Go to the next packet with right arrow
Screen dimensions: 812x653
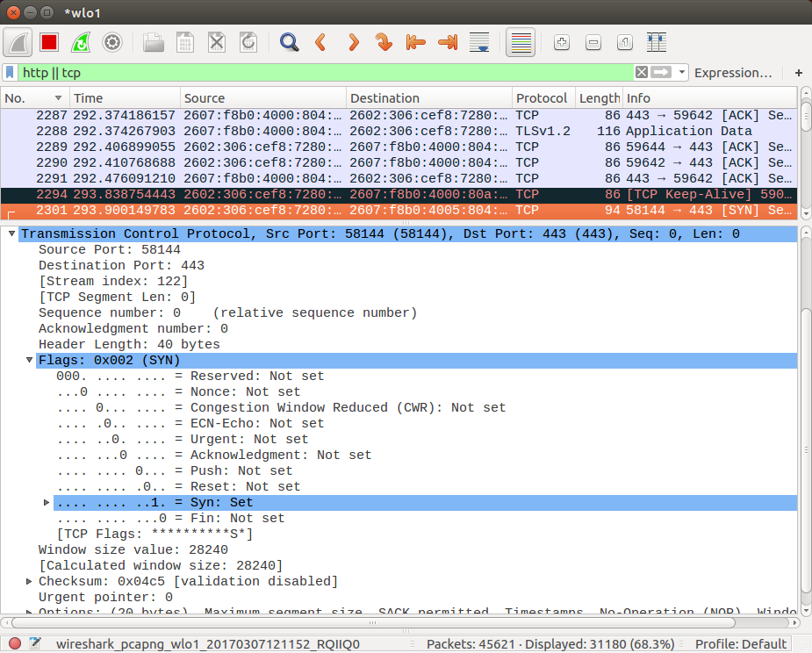(353, 42)
